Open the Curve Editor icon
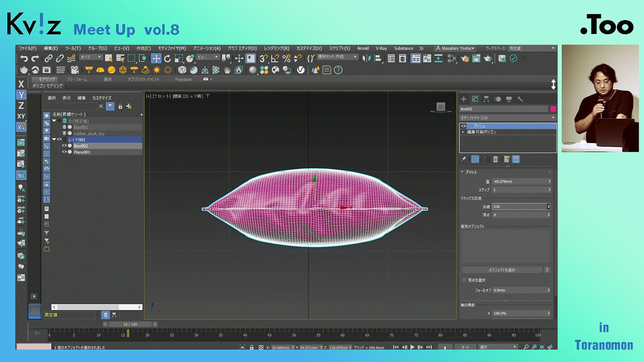The width and height of the screenshot is (644, 362). (x=427, y=59)
